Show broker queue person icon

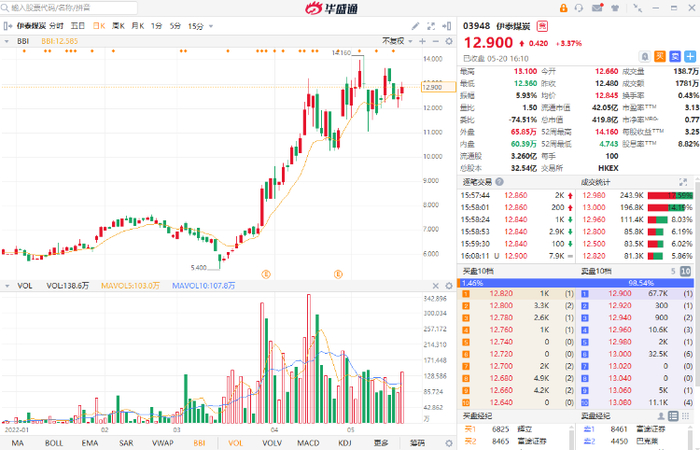click(x=661, y=416)
